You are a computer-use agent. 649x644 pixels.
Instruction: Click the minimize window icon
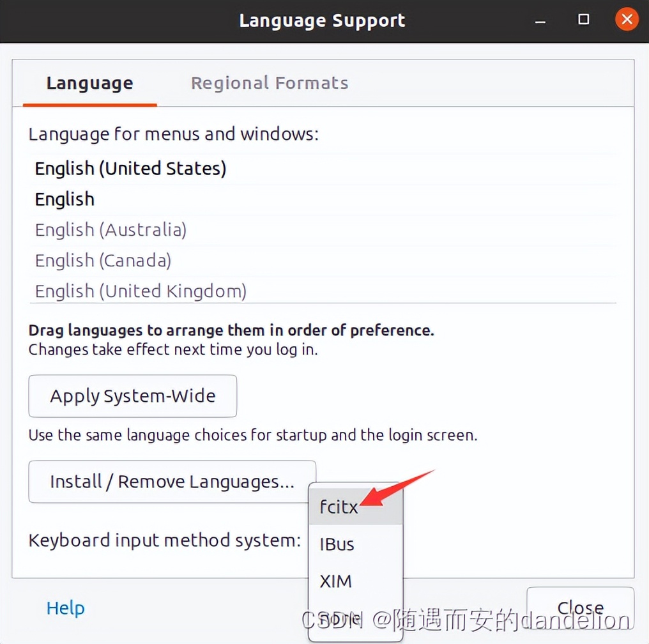coord(540,20)
